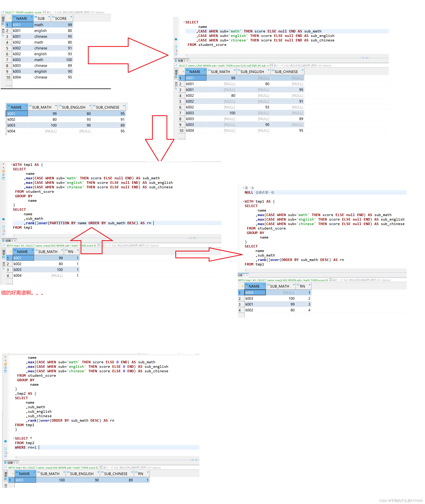This screenshot has width=425, height=504.
Task: Click the SQL console icon in the tmp2 editor
Action: (5, 371)
